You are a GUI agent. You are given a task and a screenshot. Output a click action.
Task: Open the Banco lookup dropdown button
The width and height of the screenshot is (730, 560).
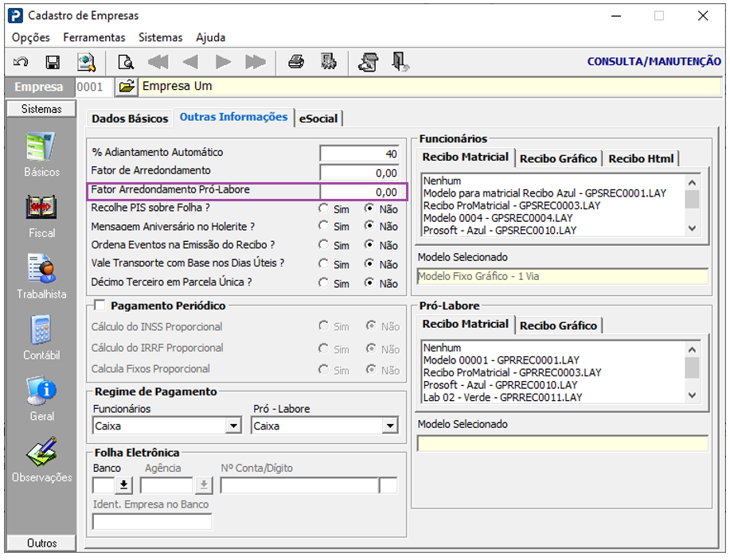(124, 484)
